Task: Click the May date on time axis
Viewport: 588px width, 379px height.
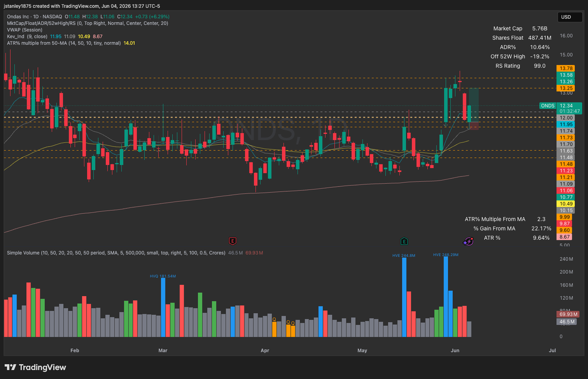Action: 362,351
